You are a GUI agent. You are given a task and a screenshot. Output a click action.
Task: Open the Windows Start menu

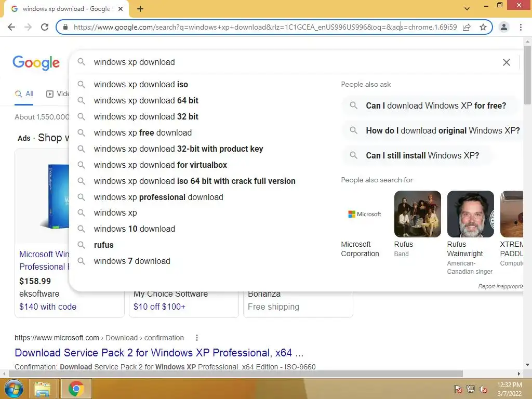point(13,389)
